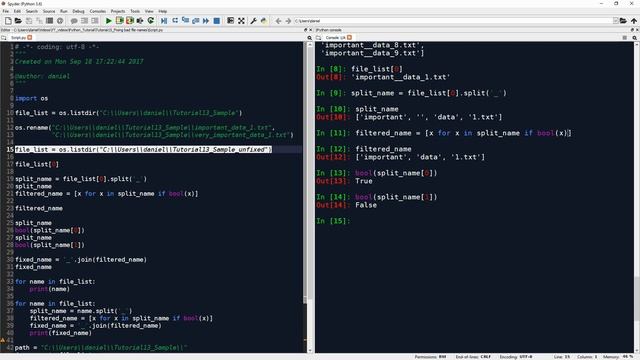Run current cell and advance
The image size is (640, 360).
[x=130, y=20]
